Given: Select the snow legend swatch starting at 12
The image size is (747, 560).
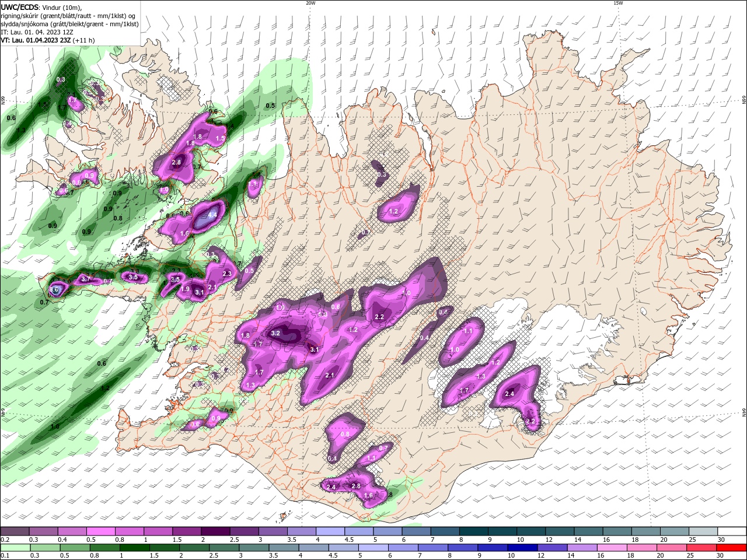Looking at the screenshot, I should 560,531.
